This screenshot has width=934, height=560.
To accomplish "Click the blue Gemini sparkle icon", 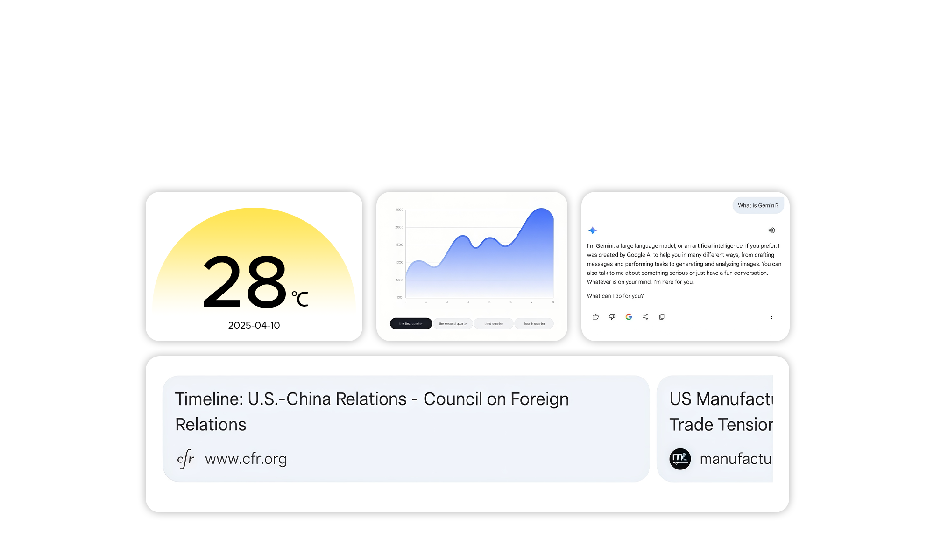I will point(593,231).
